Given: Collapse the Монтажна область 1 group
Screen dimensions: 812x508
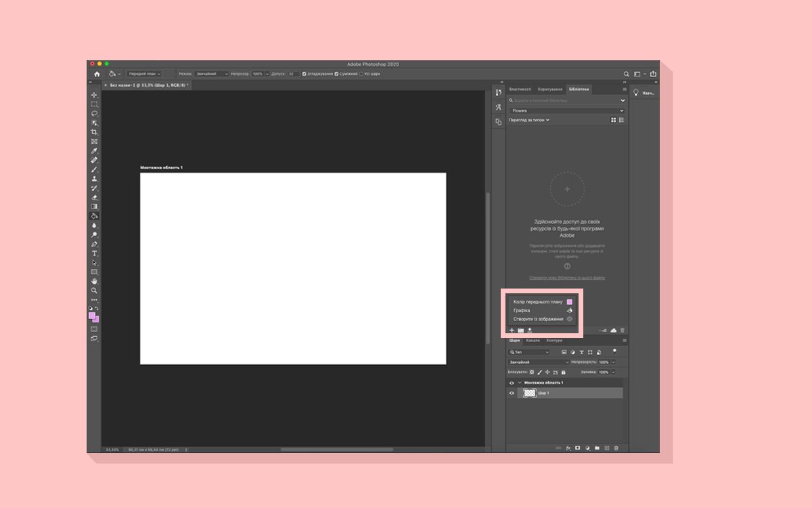Looking at the screenshot, I should click(520, 383).
